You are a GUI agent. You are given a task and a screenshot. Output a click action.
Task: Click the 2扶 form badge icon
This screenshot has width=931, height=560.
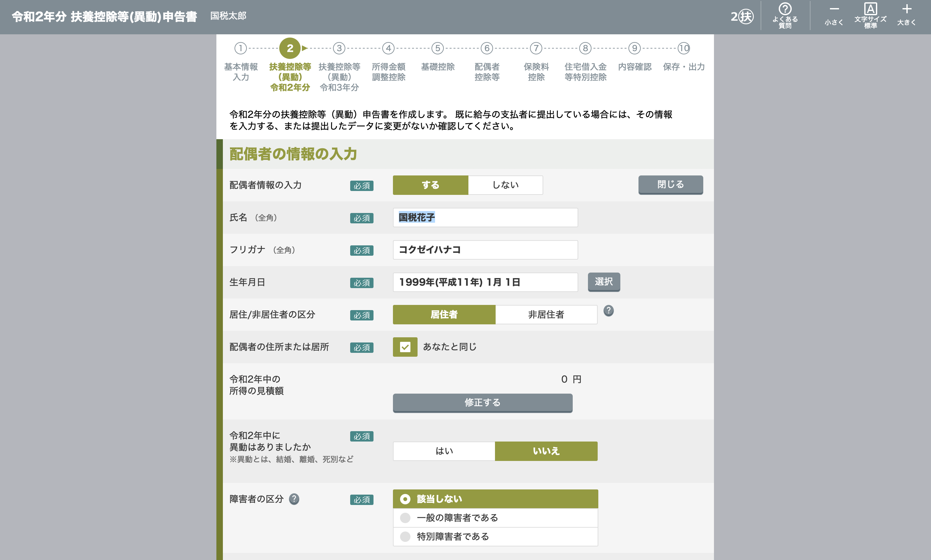[x=741, y=16]
